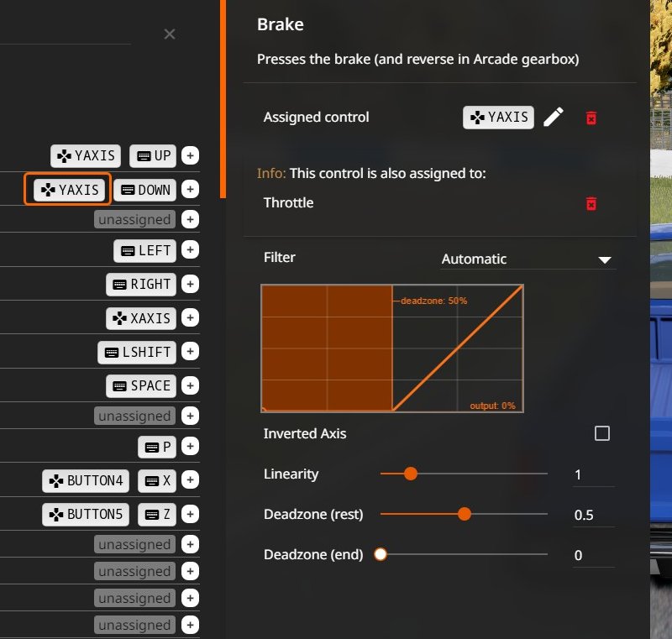
Task: Select the highlighted YAXIS binding next to DOWN
Action: coord(69,189)
